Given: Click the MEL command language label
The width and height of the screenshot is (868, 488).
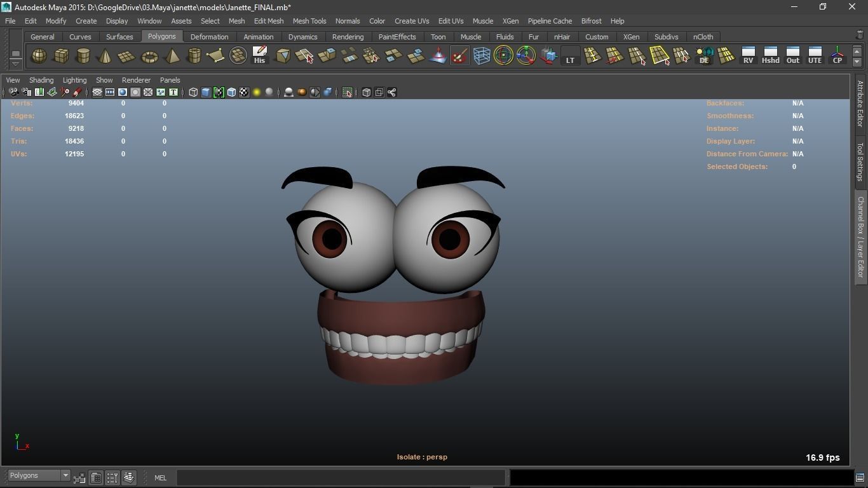Looking at the screenshot, I should coord(160,478).
